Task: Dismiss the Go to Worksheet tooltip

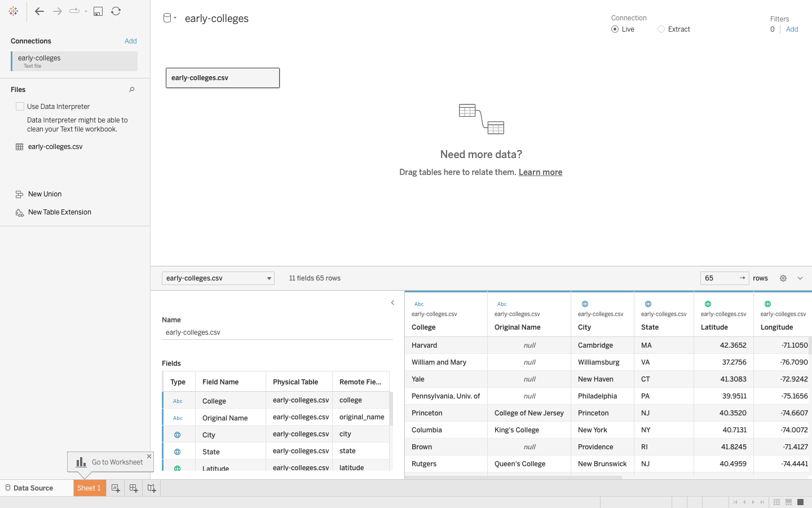Action: 149,456
